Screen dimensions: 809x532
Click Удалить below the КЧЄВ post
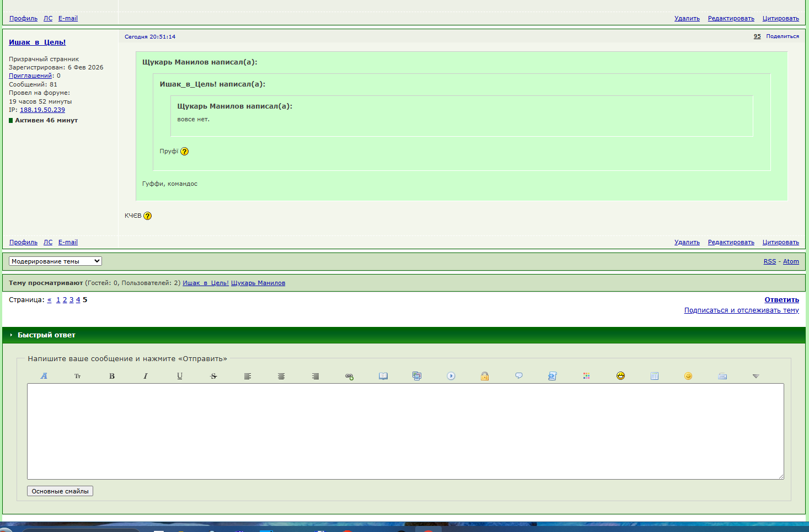coord(687,242)
